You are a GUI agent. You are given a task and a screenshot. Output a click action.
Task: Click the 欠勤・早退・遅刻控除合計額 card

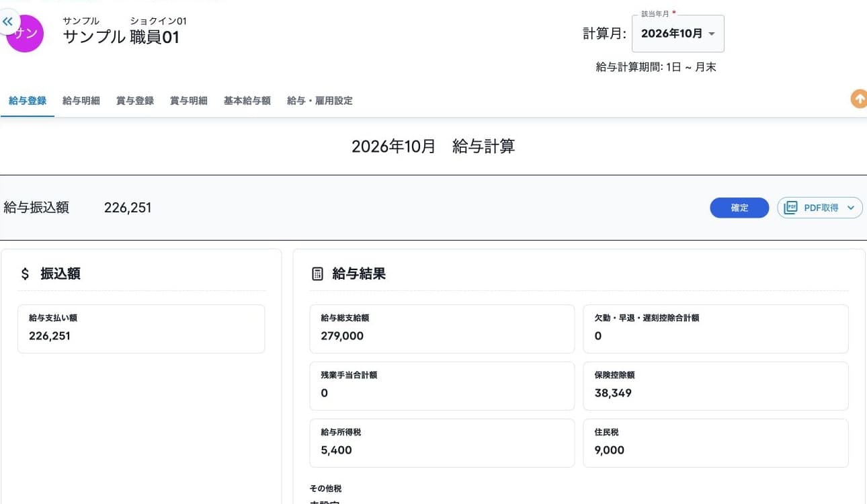(716, 329)
